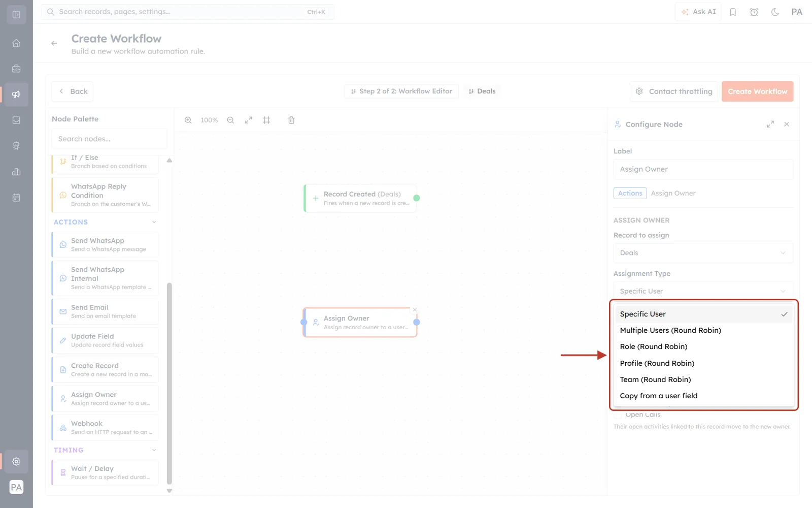Delete selected node with trash icon
Viewport: 812px width, 508px height.
[x=291, y=120]
